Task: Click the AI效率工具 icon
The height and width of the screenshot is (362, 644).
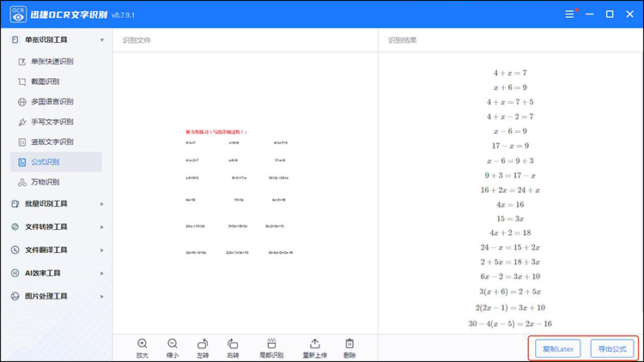Action: point(15,273)
